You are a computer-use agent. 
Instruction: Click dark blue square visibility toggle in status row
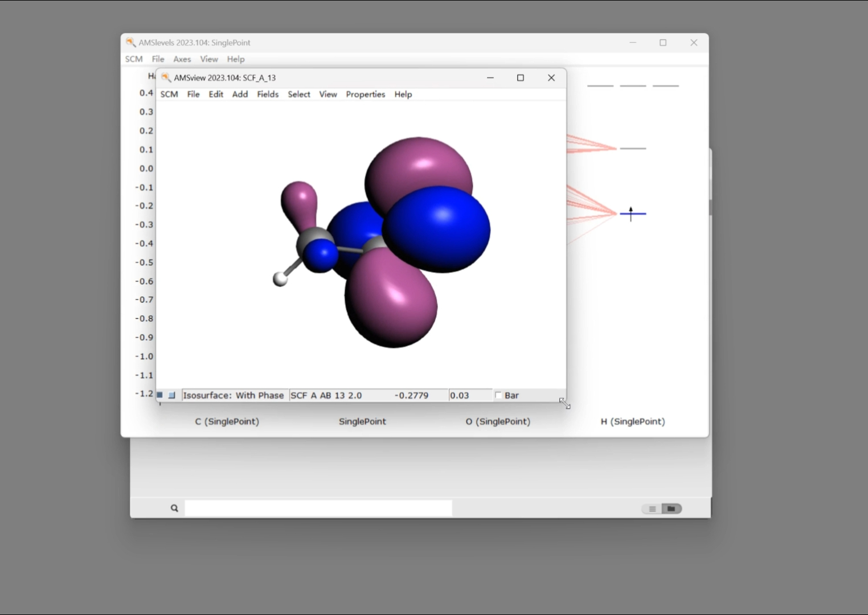click(160, 395)
